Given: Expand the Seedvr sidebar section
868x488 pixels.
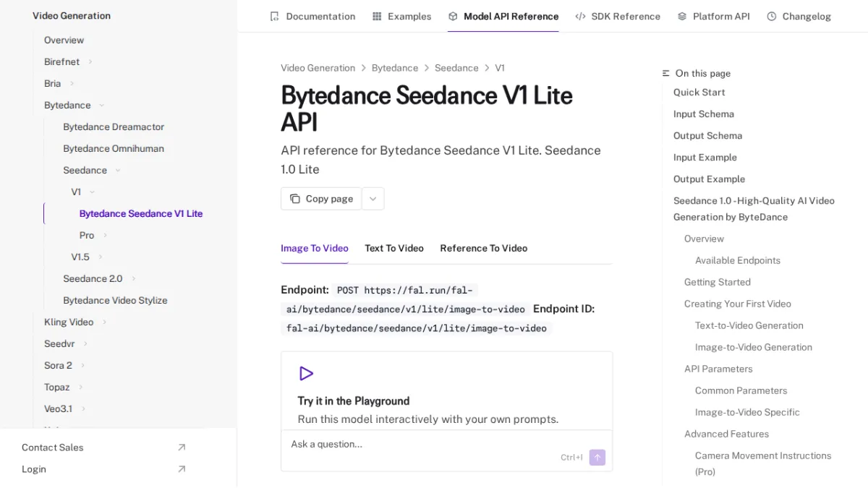Looking at the screenshot, I should coord(85,343).
